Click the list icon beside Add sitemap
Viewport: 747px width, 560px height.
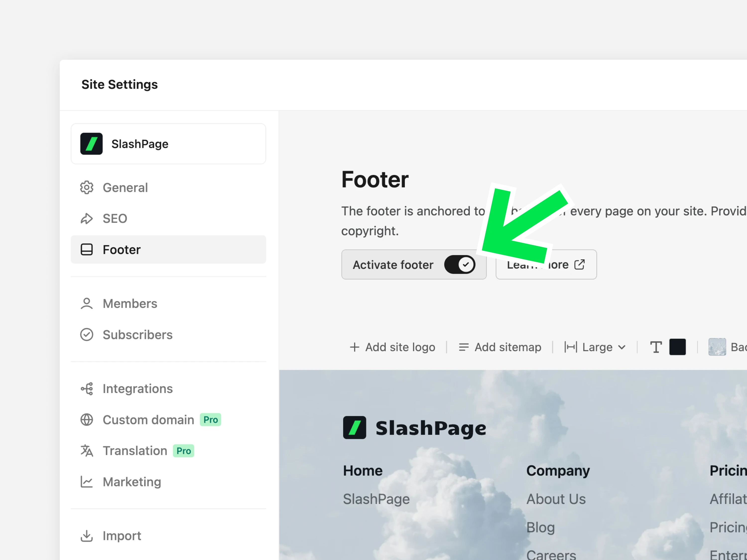464,347
